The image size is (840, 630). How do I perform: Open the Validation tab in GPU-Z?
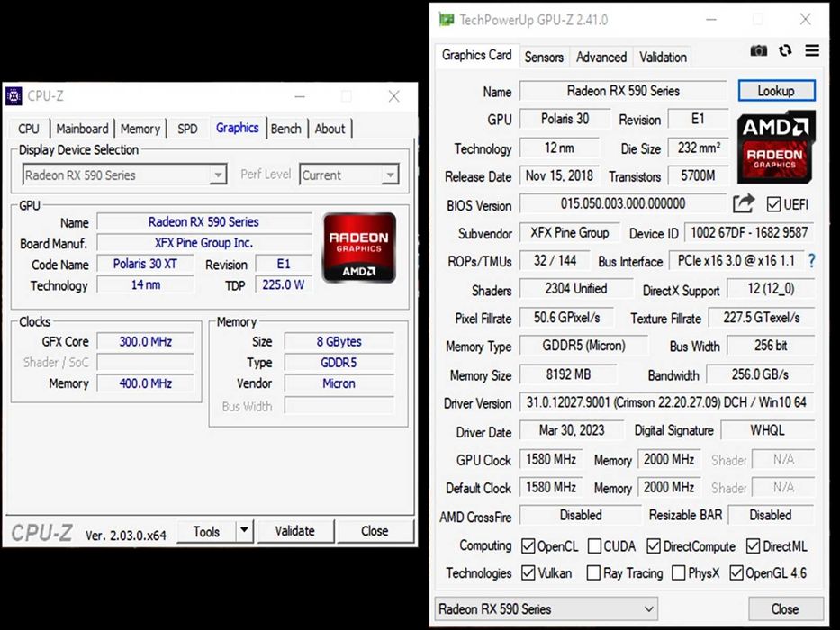click(663, 58)
